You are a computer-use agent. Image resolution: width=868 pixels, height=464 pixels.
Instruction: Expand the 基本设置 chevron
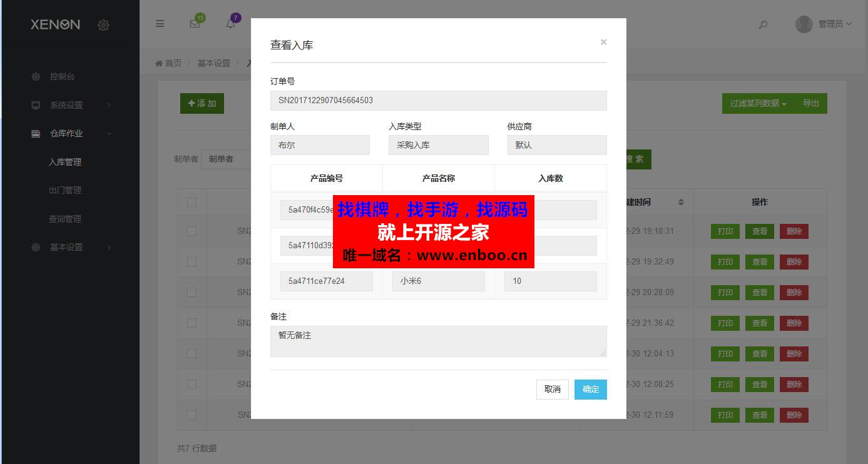pyautogui.click(x=109, y=247)
